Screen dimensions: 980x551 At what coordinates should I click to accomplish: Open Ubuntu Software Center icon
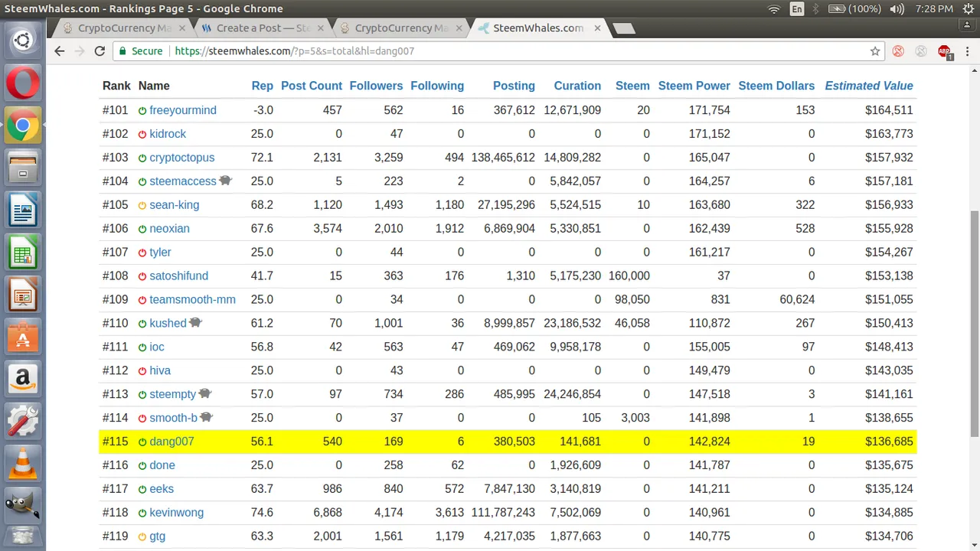(x=23, y=337)
